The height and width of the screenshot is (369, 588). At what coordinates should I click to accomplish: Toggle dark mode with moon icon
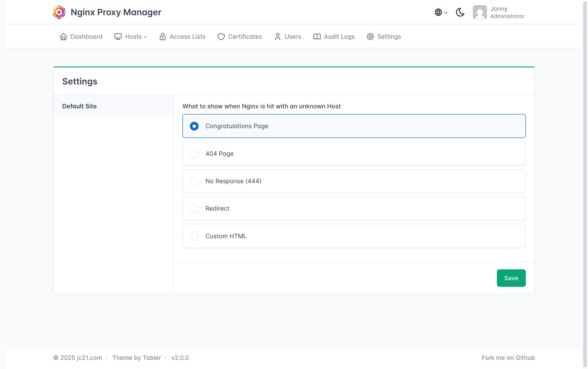(x=460, y=12)
